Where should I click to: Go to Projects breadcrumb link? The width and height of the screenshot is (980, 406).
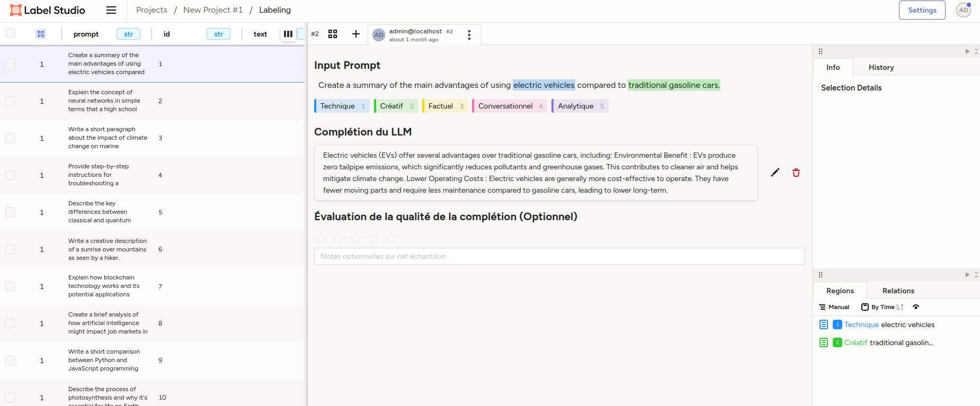coord(152,10)
